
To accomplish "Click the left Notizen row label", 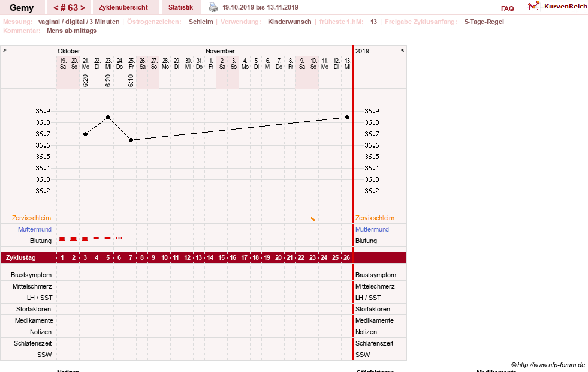I will pos(41,332).
